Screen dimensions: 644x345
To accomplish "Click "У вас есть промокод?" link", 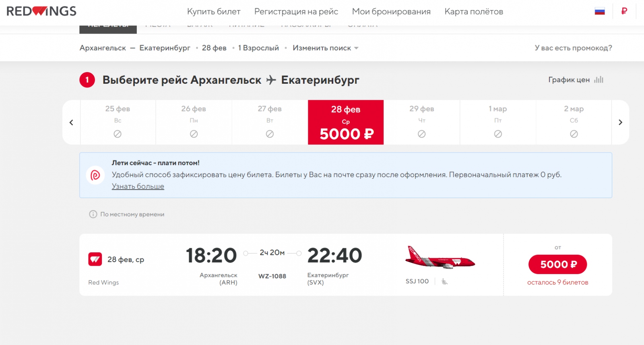I will 573,48.
